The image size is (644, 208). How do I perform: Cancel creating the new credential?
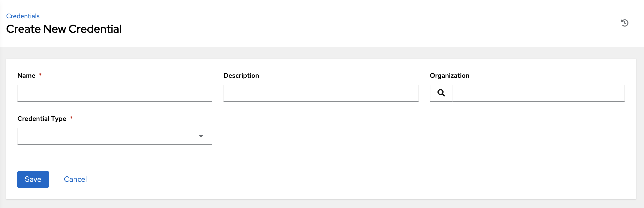coord(75,179)
